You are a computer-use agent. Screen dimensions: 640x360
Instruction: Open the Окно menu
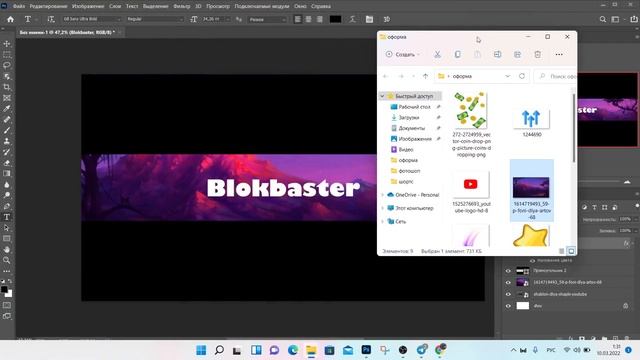pos(300,6)
